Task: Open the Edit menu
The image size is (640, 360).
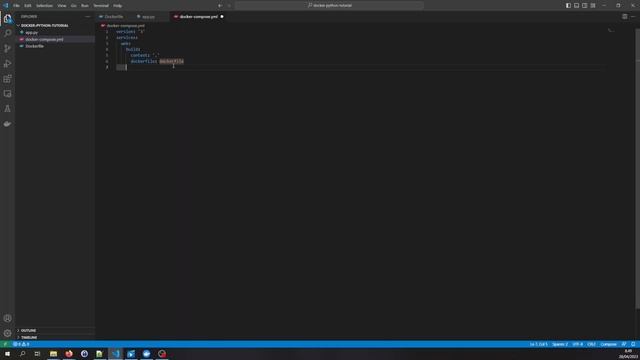Action: 28,6
